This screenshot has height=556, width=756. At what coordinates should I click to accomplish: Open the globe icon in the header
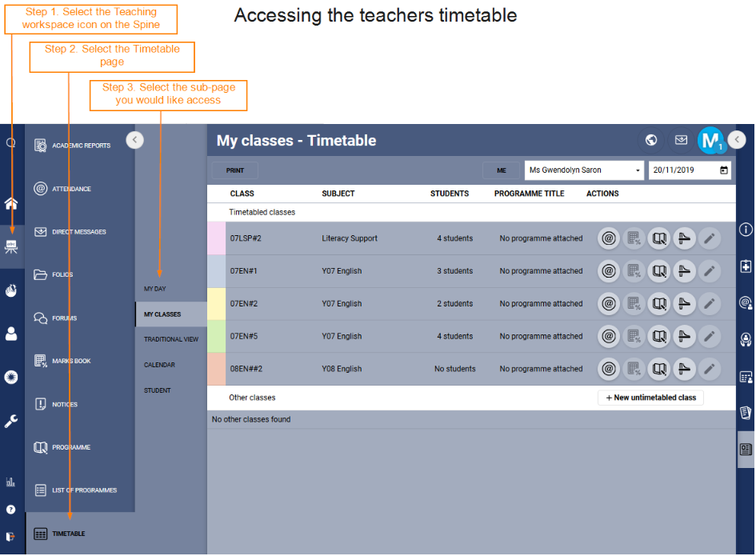pos(651,140)
